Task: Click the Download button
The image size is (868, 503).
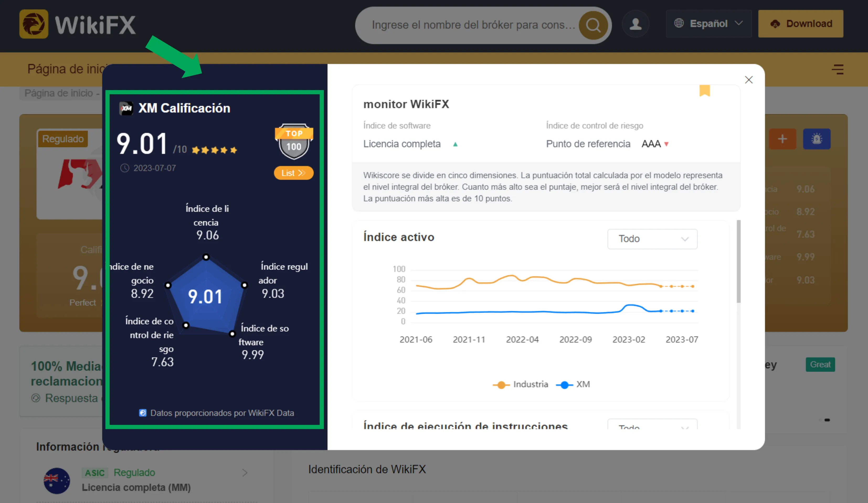Action: coord(801,23)
